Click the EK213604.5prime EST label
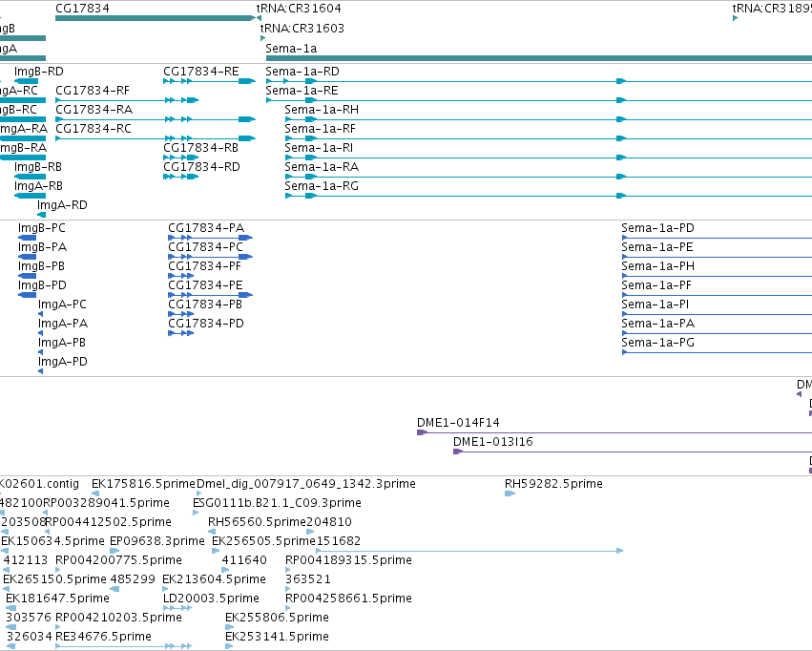 [x=214, y=580]
